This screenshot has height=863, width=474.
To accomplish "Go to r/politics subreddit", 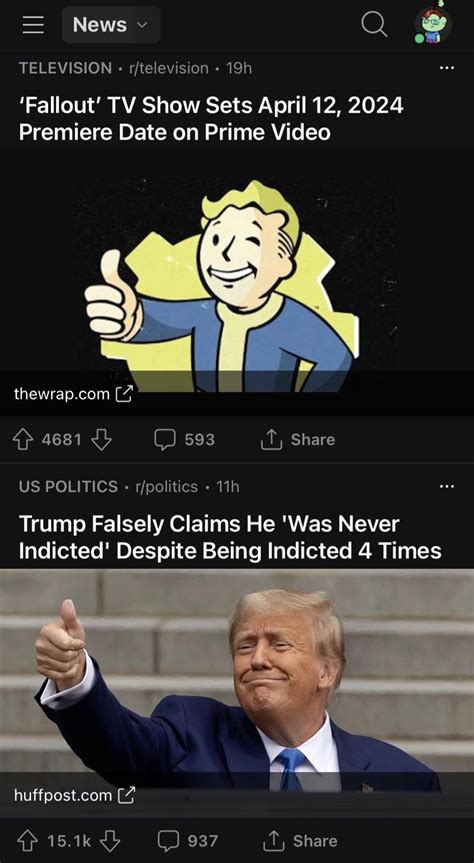I will [x=162, y=487].
